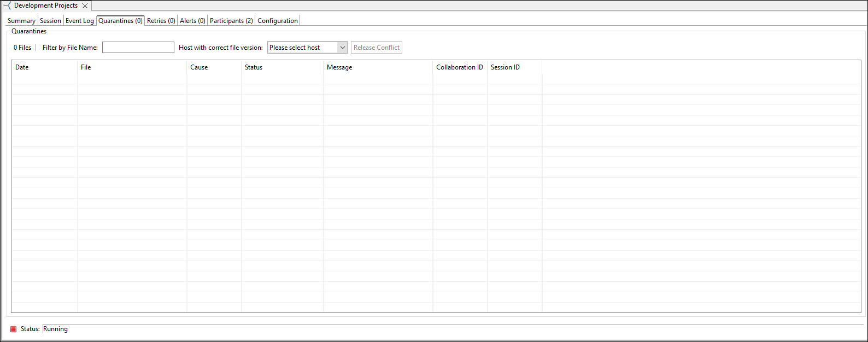
Task: Click the red status indicator icon
Action: (14, 329)
